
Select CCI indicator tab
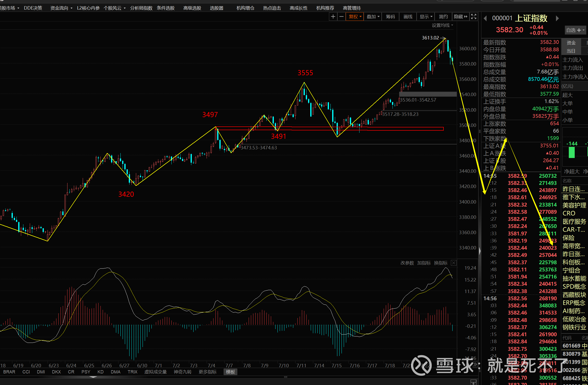pos(26,372)
